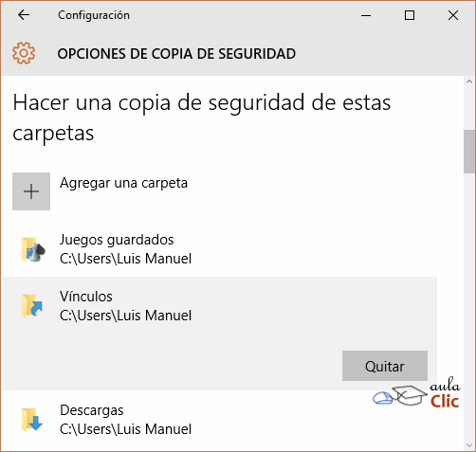Click the scrollbar up arrow
The image size is (476, 452).
click(x=469, y=81)
